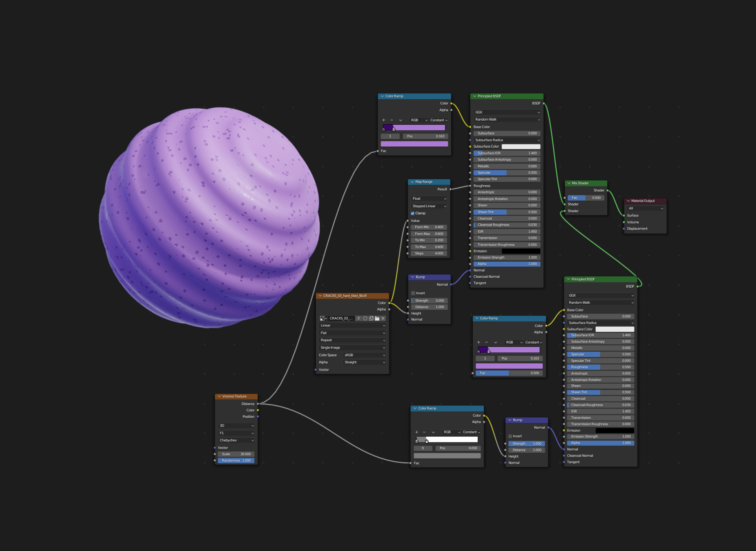Click the fake user shield icon on CRACKS image

365,318
